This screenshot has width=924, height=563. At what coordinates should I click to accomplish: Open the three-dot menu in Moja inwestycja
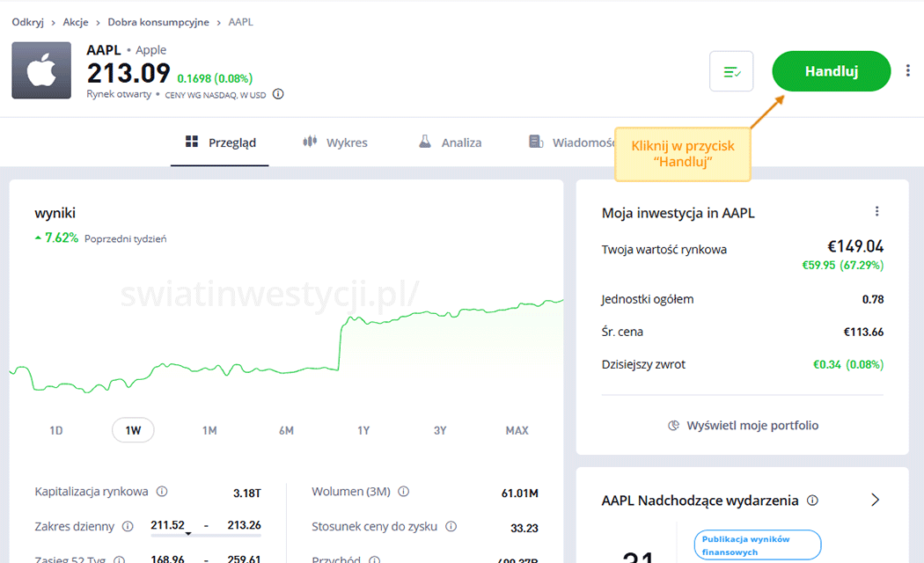(x=876, y=211)
